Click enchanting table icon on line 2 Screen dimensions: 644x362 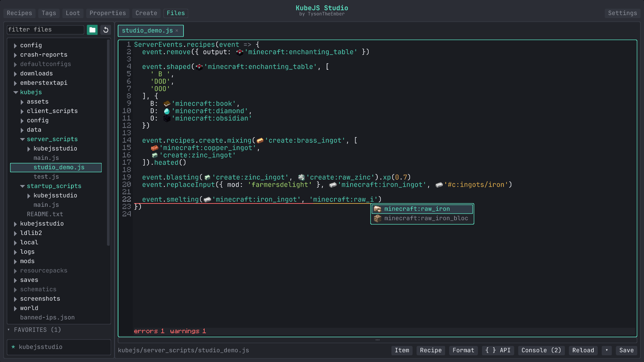click(239, 52)
